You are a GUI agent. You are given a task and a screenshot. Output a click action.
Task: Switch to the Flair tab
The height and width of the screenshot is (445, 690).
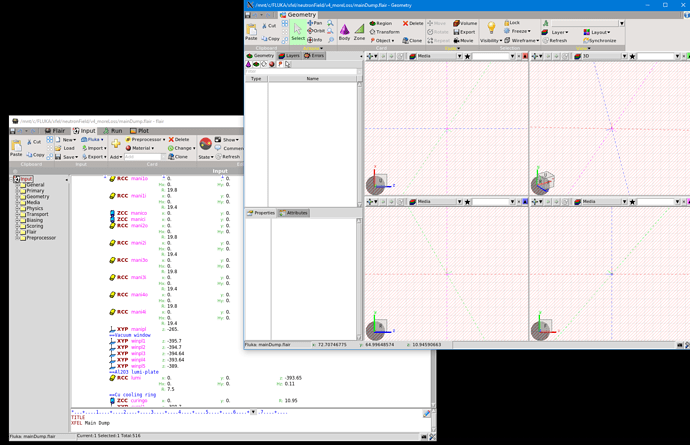coord(55,131)
